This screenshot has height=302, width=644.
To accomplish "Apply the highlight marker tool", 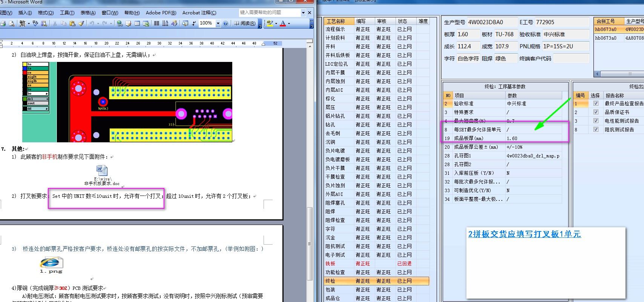I will point(270,23).
